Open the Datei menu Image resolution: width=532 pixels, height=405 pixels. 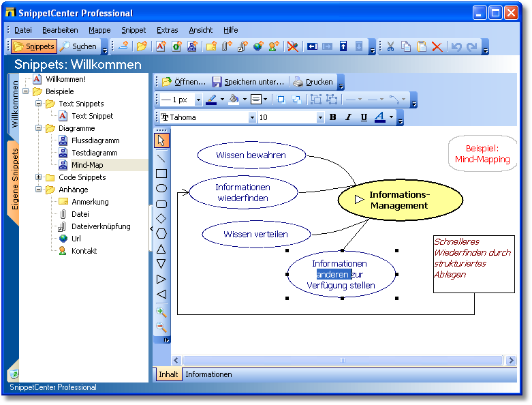point(23,30)
